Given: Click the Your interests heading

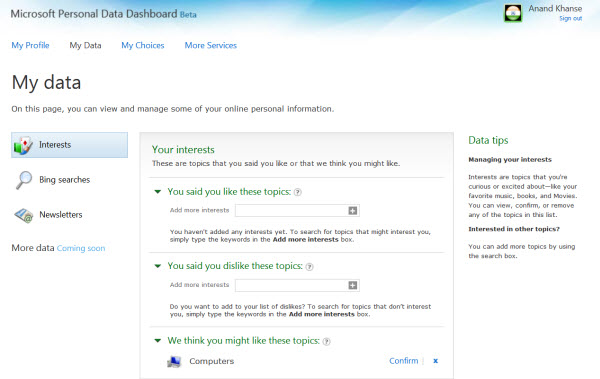Looking at the screenshot, I should pyautogui.click(x=183, y=150).
